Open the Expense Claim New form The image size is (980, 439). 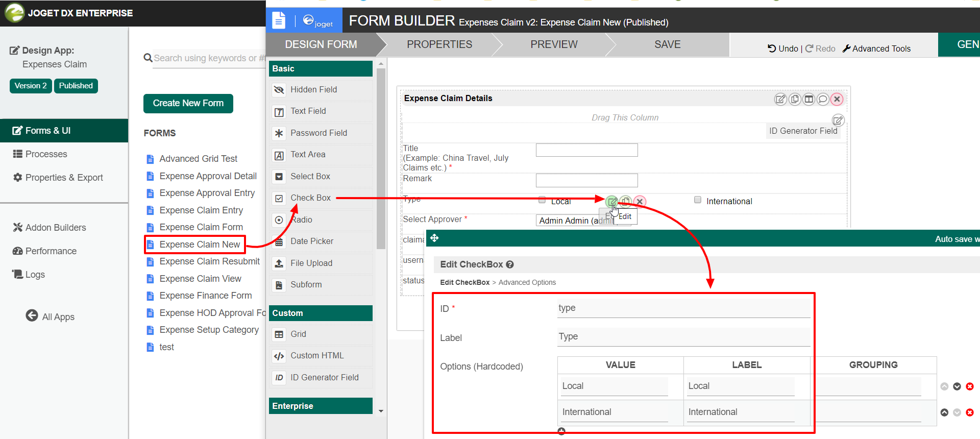200,245
